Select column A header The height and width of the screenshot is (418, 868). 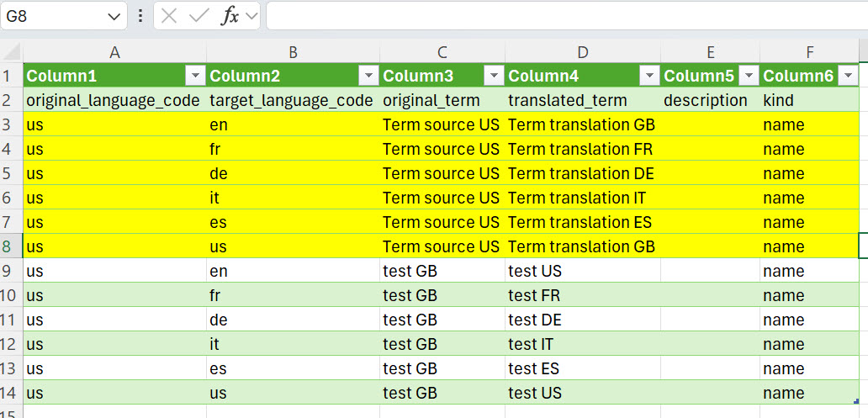[x=114, y=53]
